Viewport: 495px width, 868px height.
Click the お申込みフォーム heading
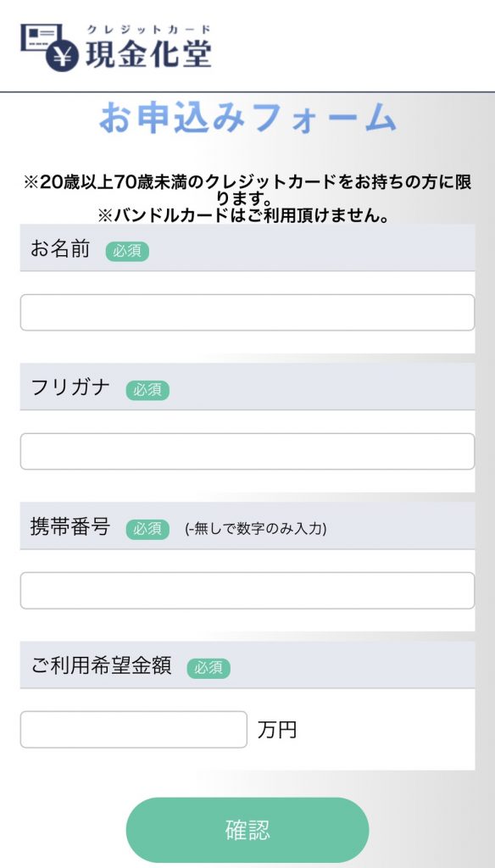coord(248,119)
